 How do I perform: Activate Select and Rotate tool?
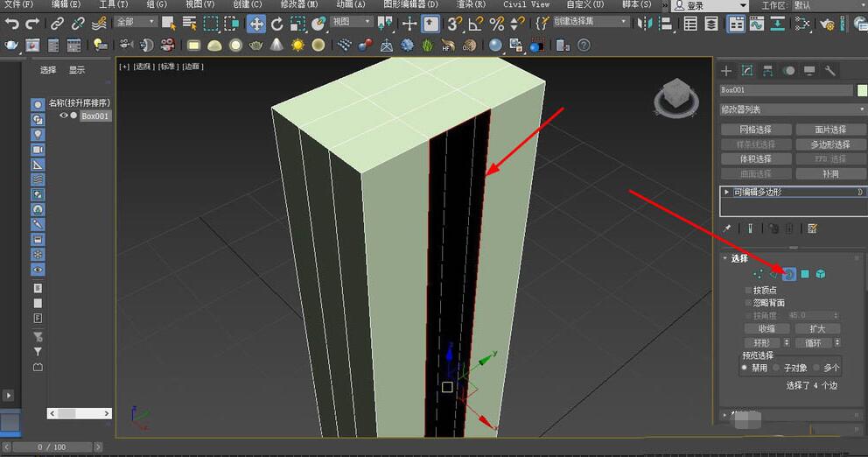276,24
